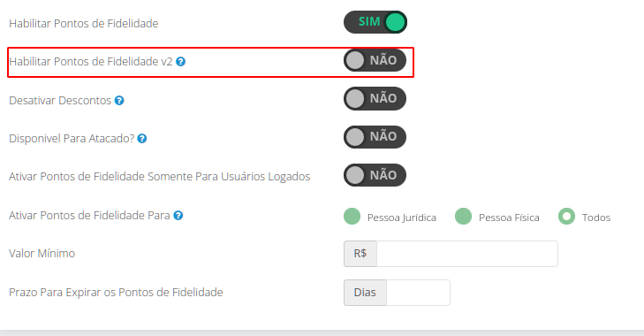Screen dimensions: 644x336
Task: Click Habilitar Pontos de Fidelidade v2 label
Action: pyautogui.click(x=91, y=62)
